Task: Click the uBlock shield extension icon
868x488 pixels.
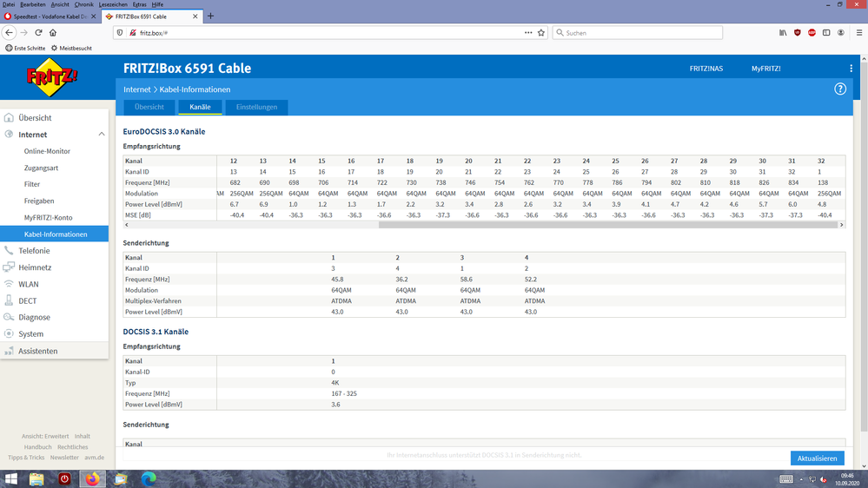Action: tap(797, 33)
